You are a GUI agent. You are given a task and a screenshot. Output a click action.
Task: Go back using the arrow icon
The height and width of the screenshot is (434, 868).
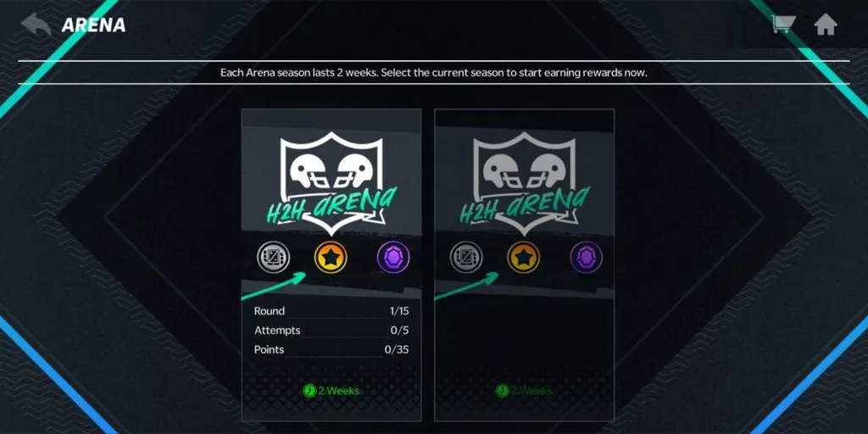tap(36, 25)
